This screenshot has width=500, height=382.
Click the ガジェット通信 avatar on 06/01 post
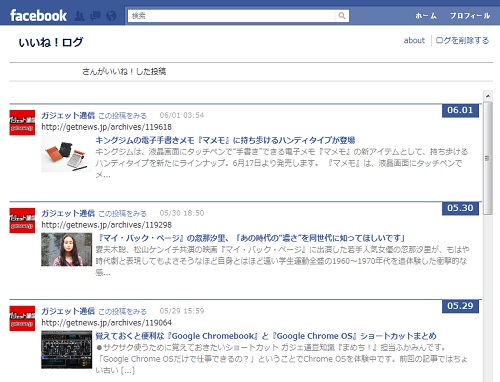22,123
